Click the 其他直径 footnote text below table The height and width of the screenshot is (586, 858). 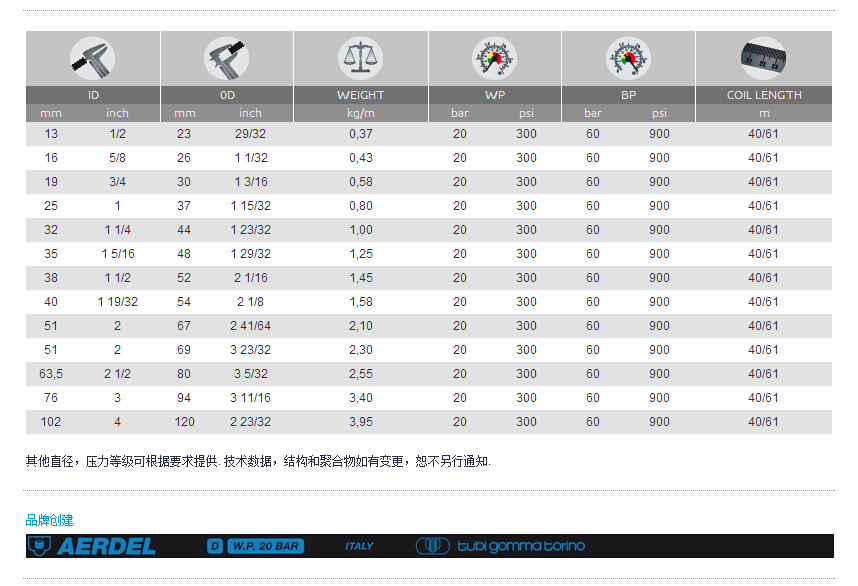tap(258, 461)
